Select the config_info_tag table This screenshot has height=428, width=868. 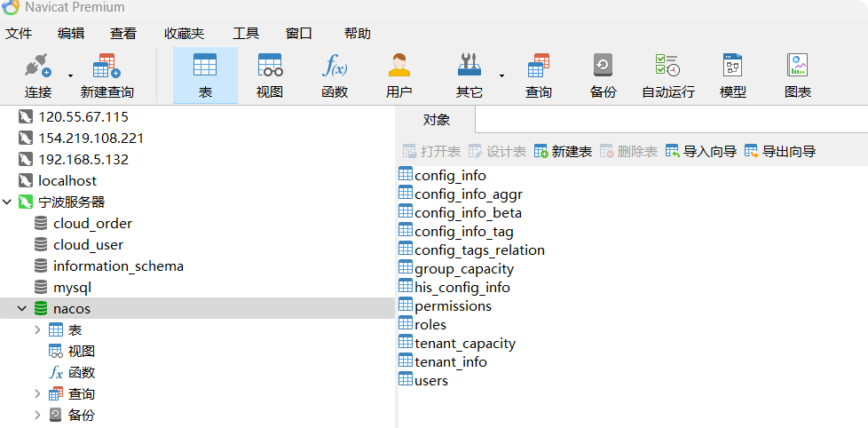(464, 232)
